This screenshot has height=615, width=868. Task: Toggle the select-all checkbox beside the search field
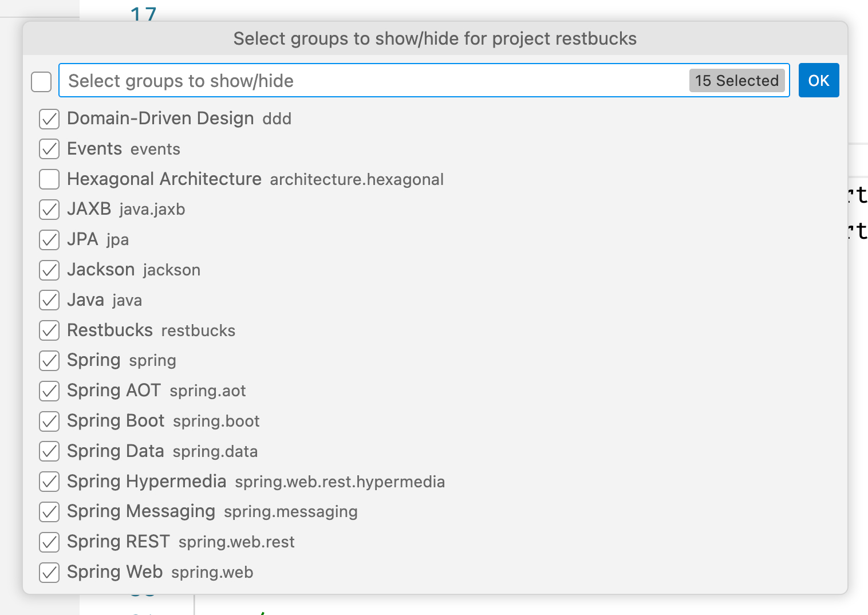(41, 81)
